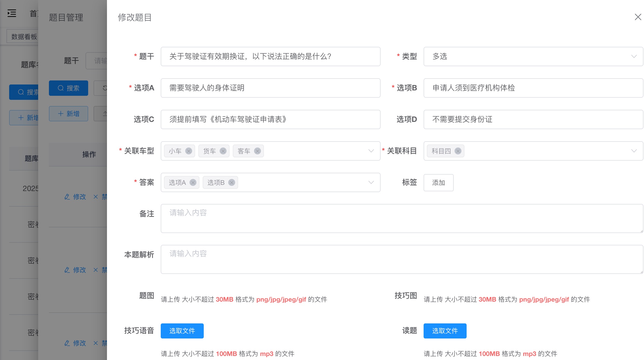The image size is (644, 360).
Task: Click into the 题干 text field
Action: (x=270, y=57)
